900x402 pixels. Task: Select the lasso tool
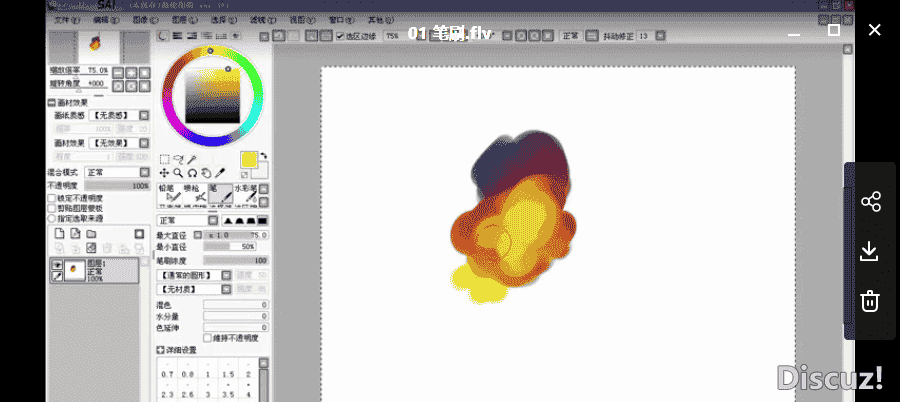tap(179, 160)
